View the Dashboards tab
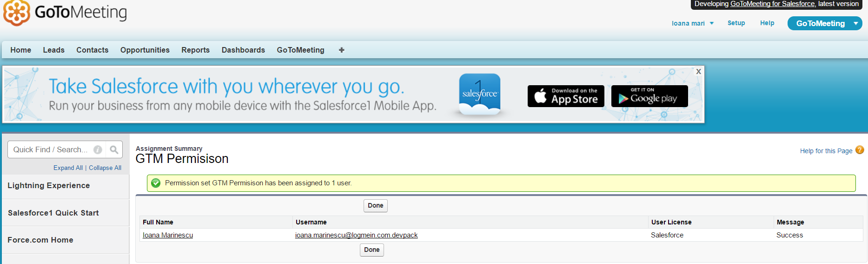This screenshot has height=264, width=868. [243, 50]
